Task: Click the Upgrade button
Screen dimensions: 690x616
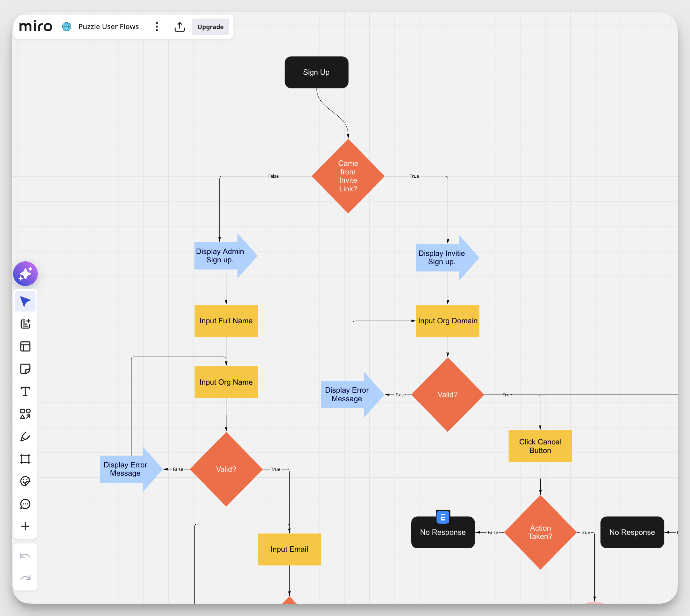Action: pos(210,27)
